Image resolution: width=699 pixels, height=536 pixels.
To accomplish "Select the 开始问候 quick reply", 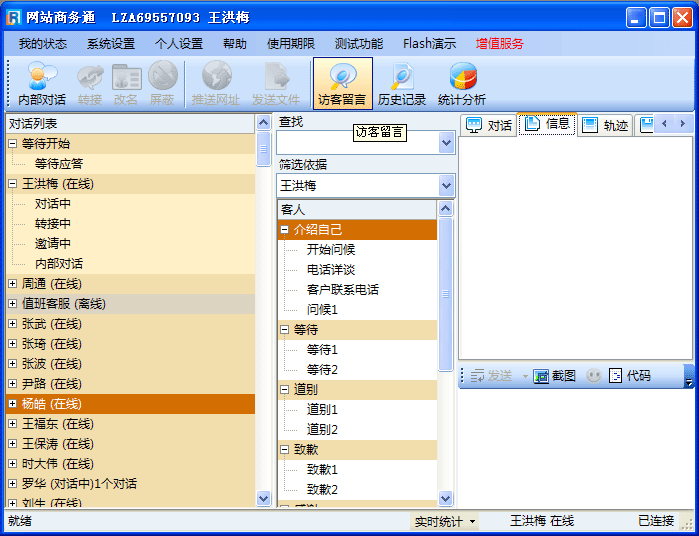I will click(331, 250).
